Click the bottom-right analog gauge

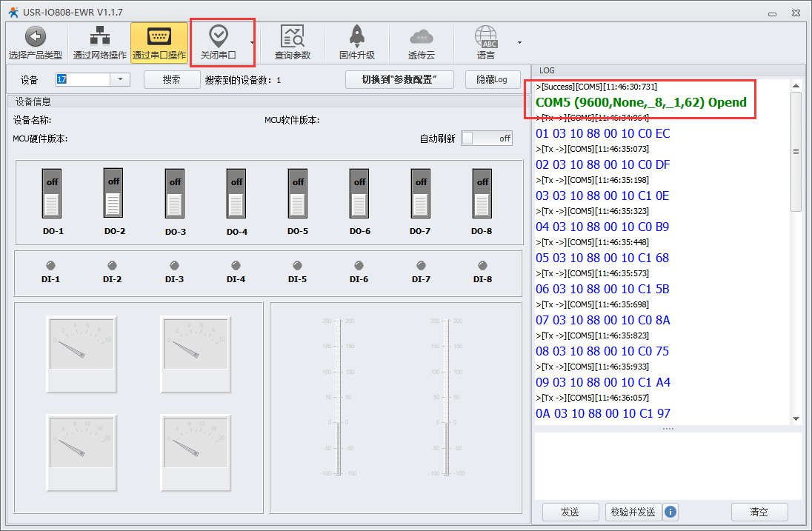(196, 452)
